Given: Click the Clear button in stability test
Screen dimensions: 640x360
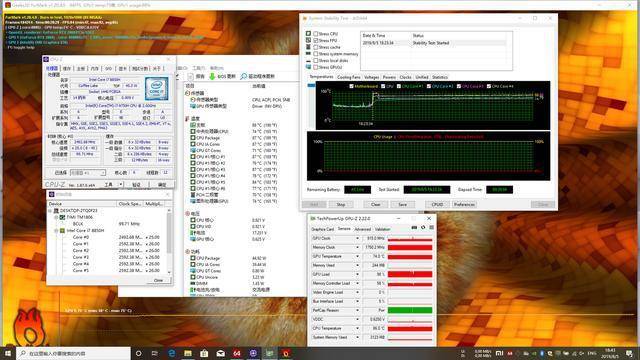Looking at the screenshot, I should point(376,204).
